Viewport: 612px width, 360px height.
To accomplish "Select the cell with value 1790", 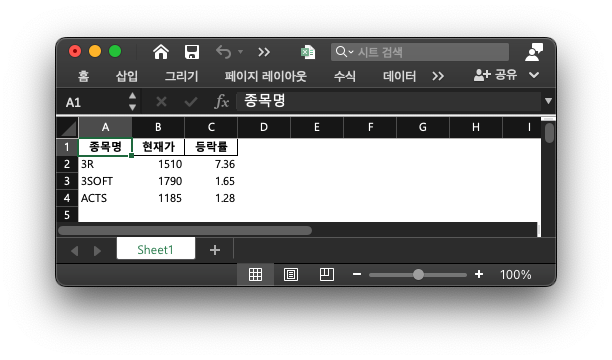I will (158, 181).
